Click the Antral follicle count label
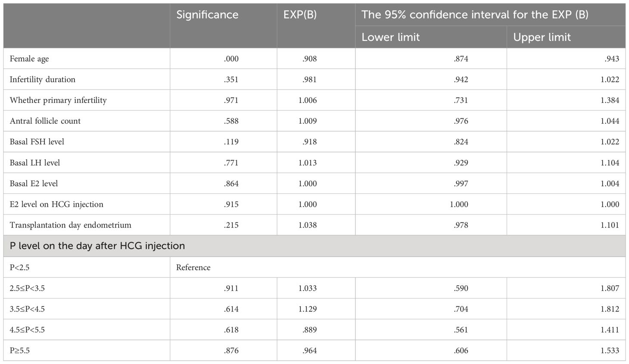629x364 pixels. click(45, 121)
